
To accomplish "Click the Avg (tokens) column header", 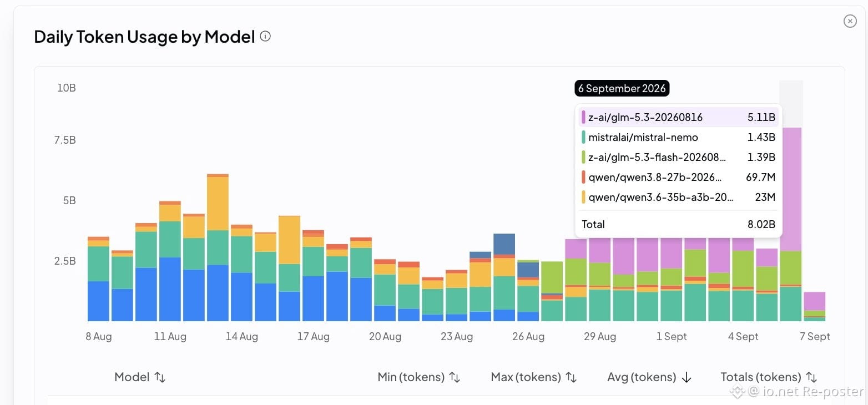I will click(642, 377).
